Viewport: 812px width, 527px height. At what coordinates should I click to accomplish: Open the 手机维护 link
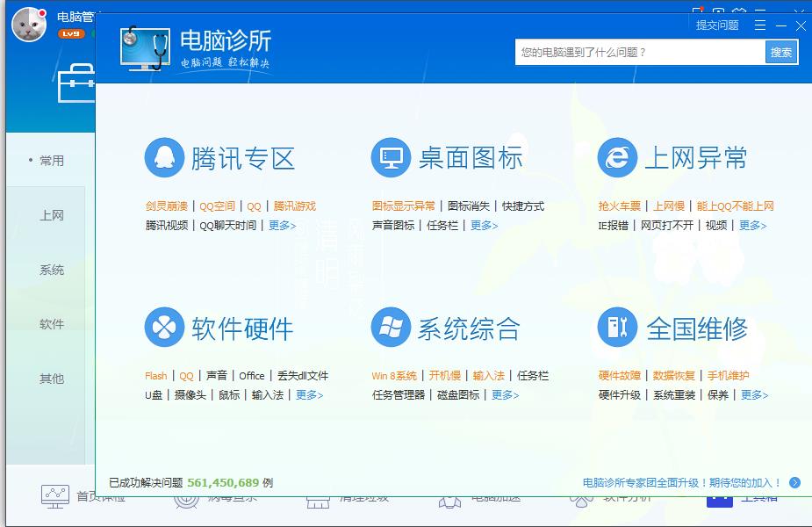728,376
